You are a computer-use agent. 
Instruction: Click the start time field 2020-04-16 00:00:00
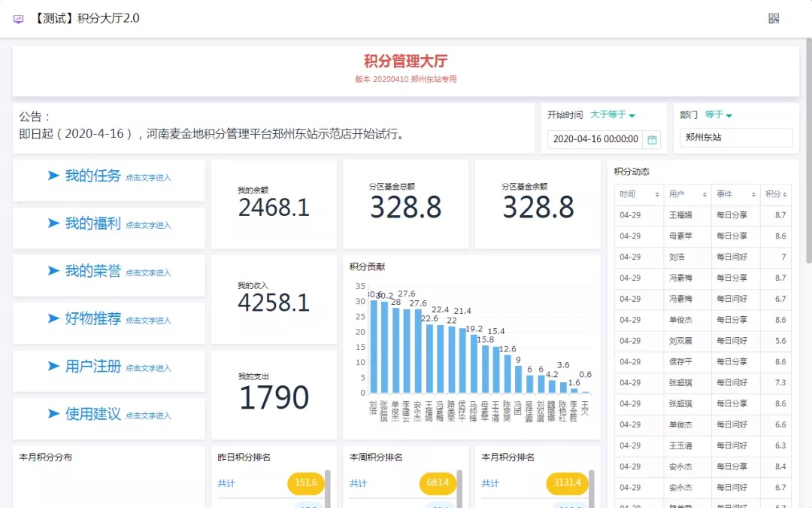(595, 139)
